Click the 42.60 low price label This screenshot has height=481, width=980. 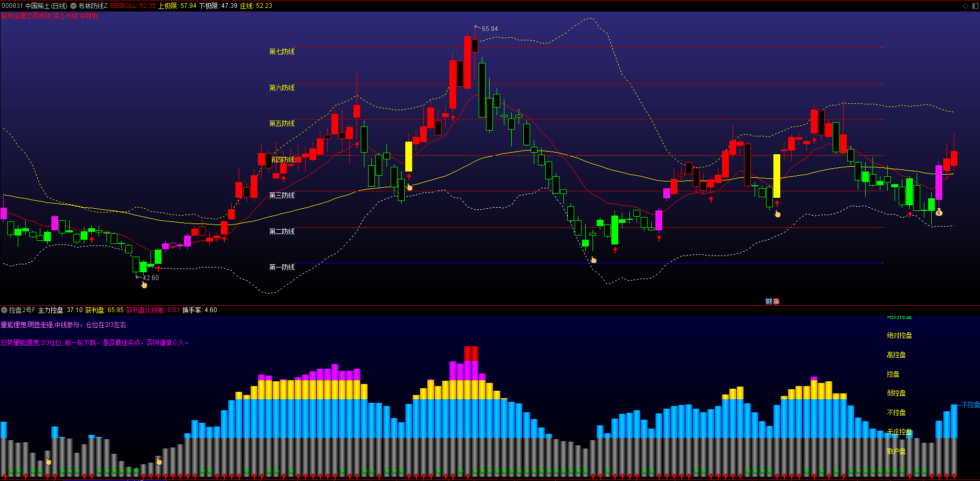150,278
